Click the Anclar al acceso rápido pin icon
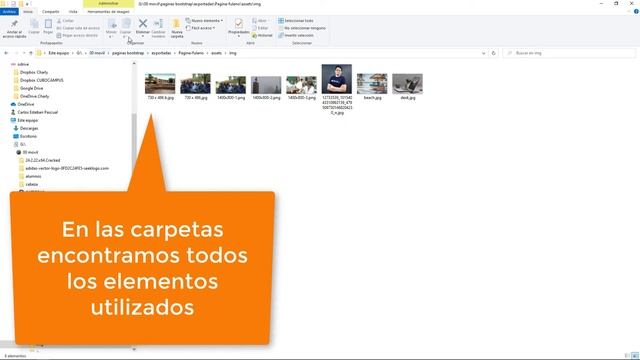Screen dimensions: 640x360 14,24
